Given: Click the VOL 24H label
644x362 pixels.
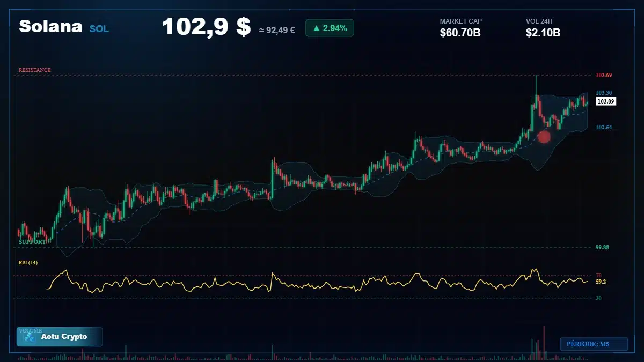Looking at the screenshot, I should point(539,21).
